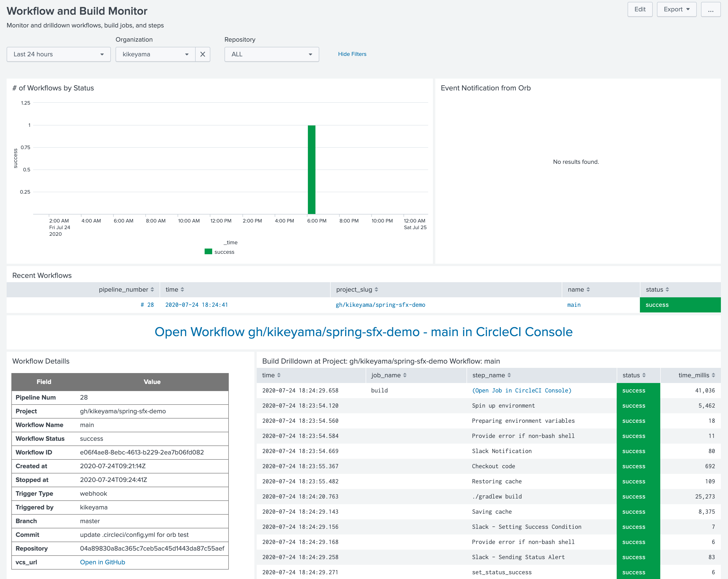Sort Build Drilldown by time_millis
Viewport: 728px width, 579px height.
[x=697, y=375]
